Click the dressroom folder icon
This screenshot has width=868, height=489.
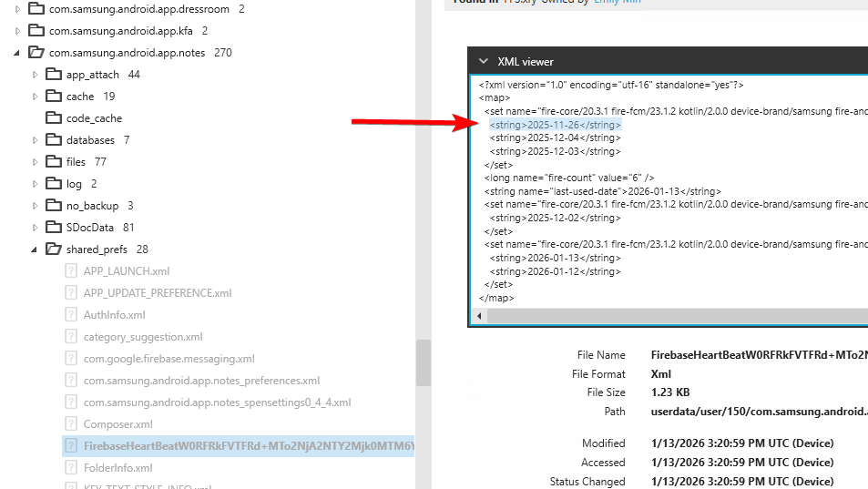[x=36, y=8]
